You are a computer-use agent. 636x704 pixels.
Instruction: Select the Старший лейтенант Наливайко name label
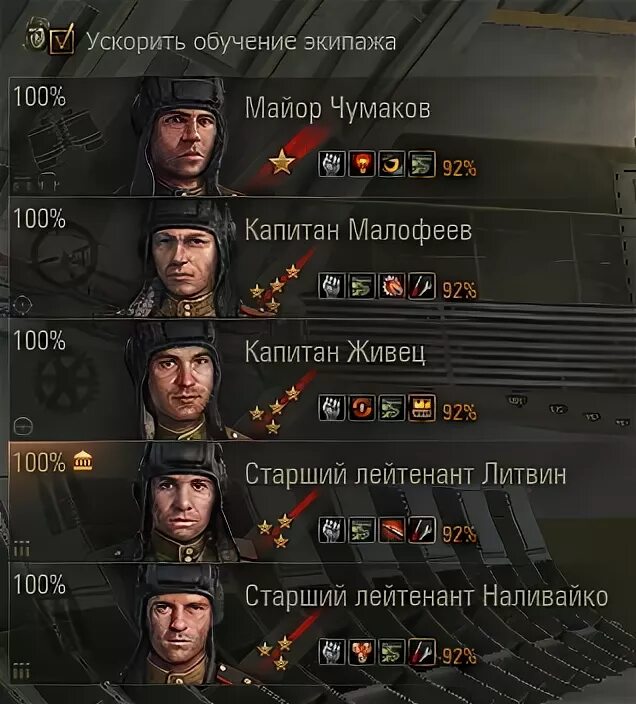click(x=426, y=596)
